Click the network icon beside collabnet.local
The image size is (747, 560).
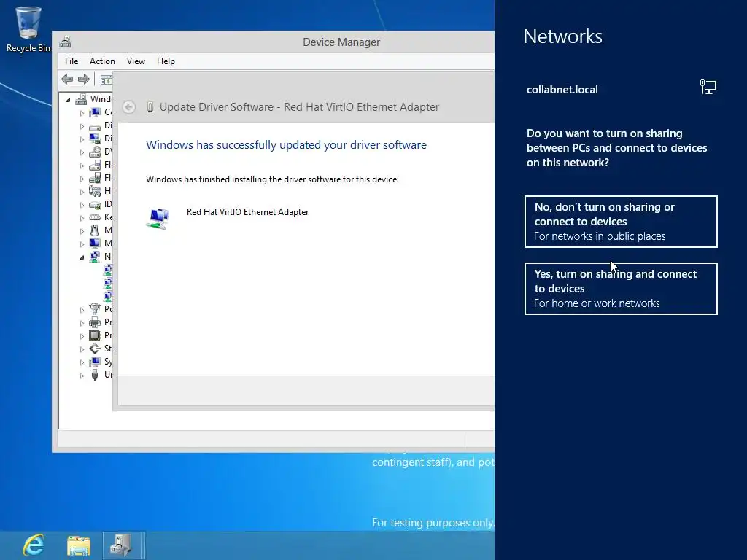pos(708,87)
